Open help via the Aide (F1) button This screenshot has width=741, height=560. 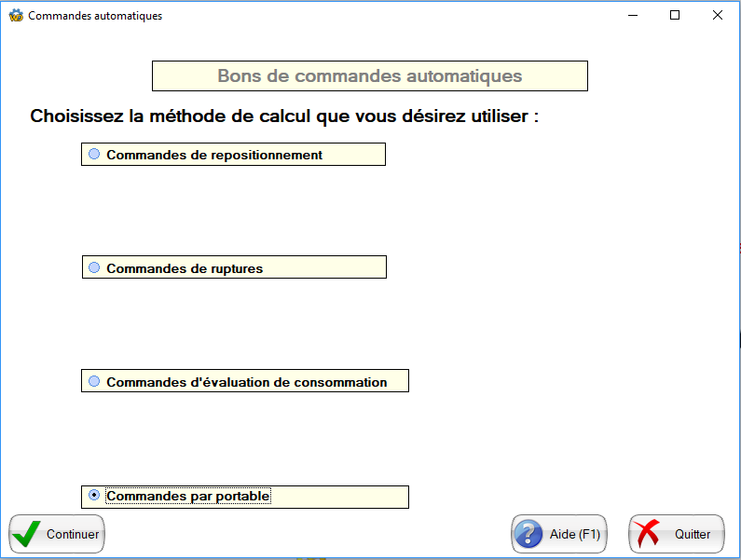click(x=573, y=535)
